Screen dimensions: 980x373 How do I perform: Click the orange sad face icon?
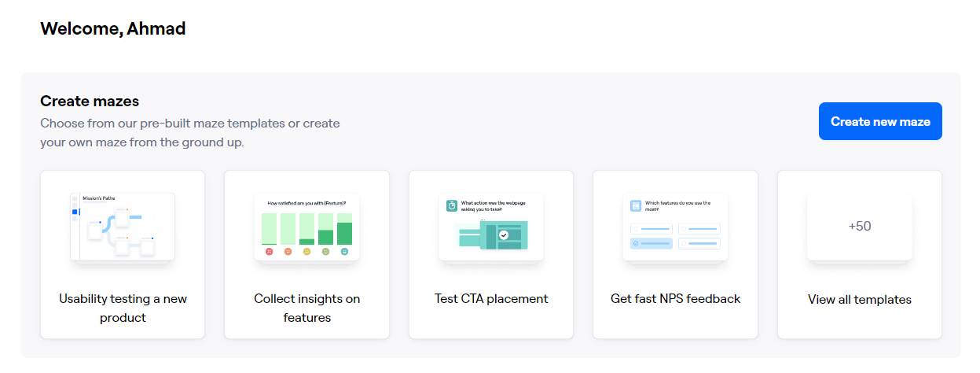coord(288,252)
